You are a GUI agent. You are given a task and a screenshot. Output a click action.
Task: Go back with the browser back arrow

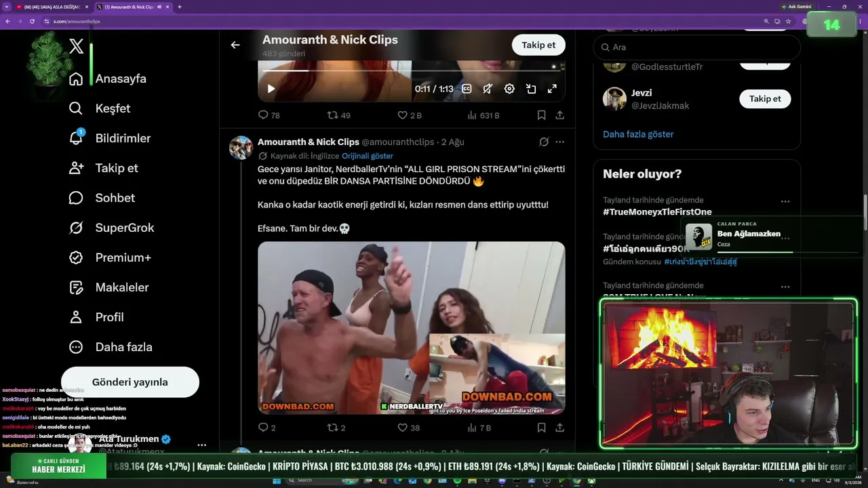(7, 21)
